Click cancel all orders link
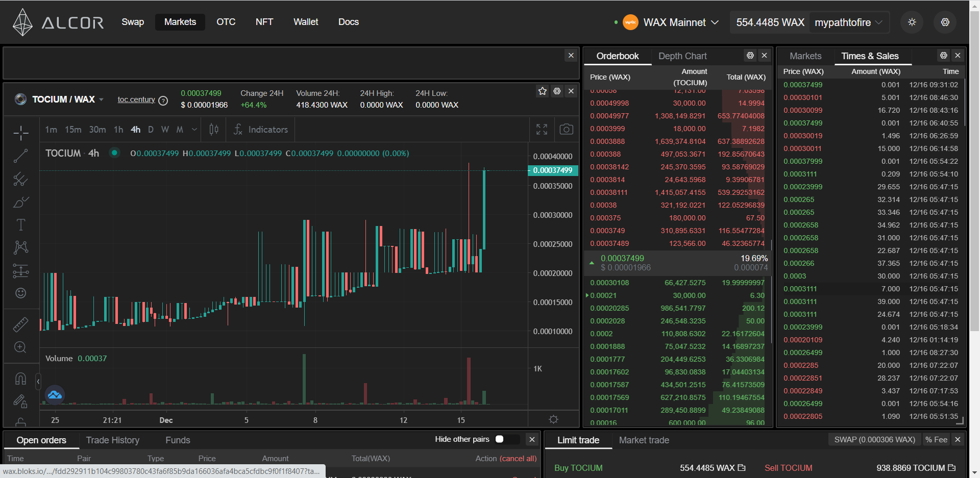 [518, 459]
